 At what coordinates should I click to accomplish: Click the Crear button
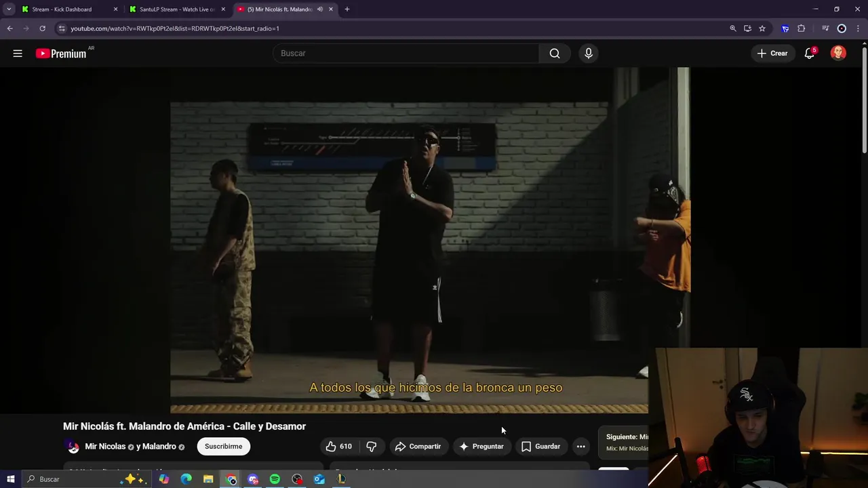click(772, 53)
